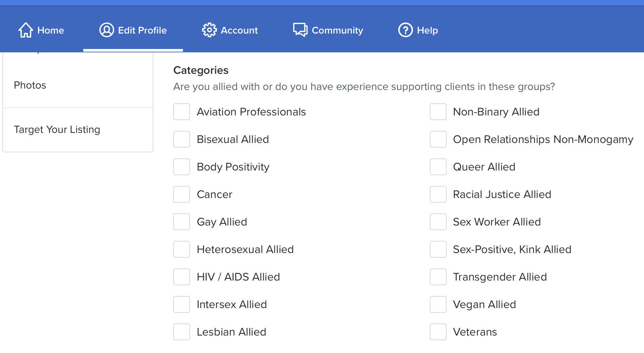Click the Help question mark icon
This screenshot has height=353, width=644.
405,30
